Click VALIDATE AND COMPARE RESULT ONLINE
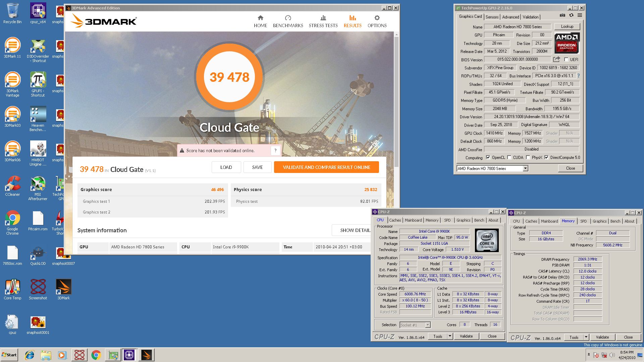Screen dimensions: 644x362 point(326,167)
